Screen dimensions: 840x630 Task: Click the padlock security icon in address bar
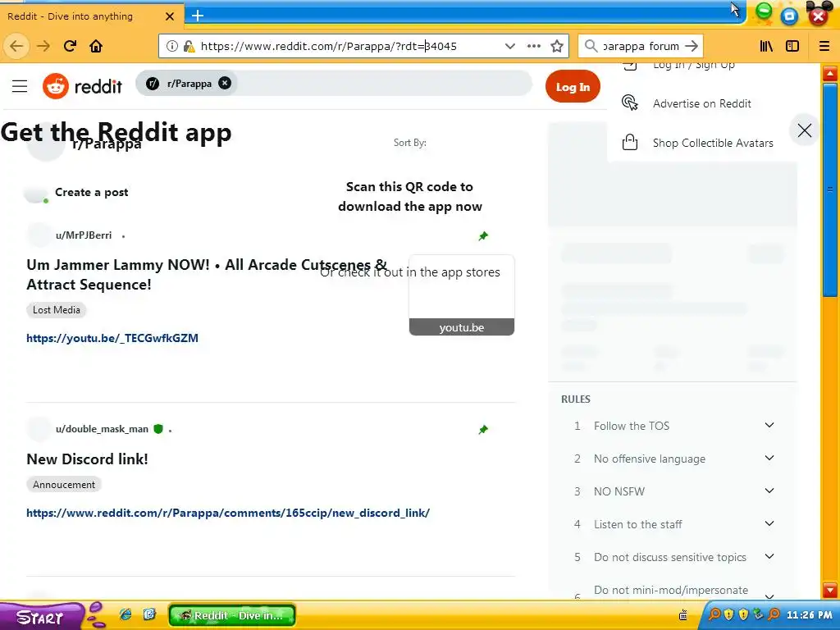189,46
